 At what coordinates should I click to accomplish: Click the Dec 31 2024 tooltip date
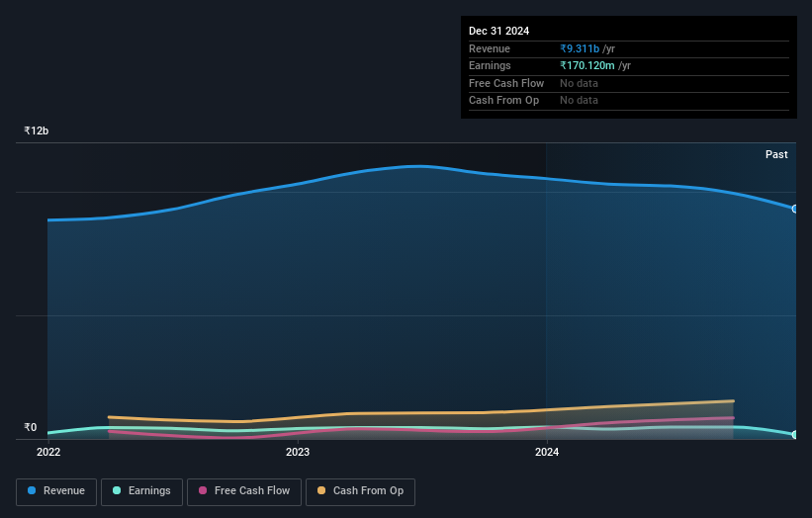(x=498, y=31)
